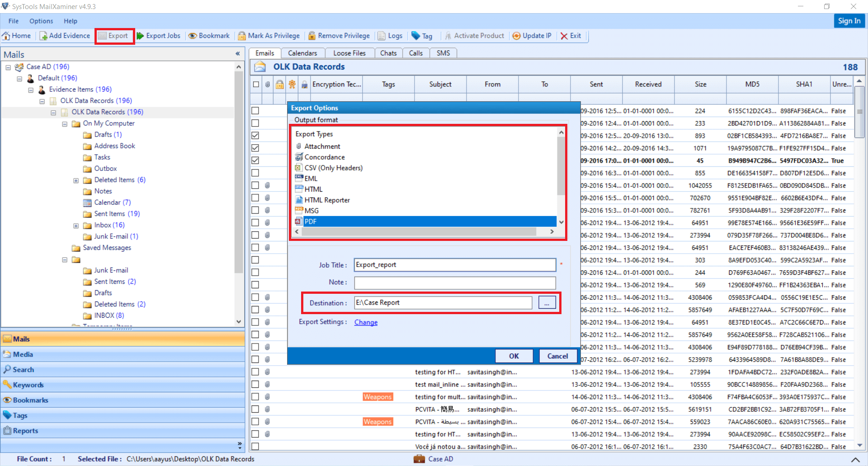Click the Update IP icon

532,36
